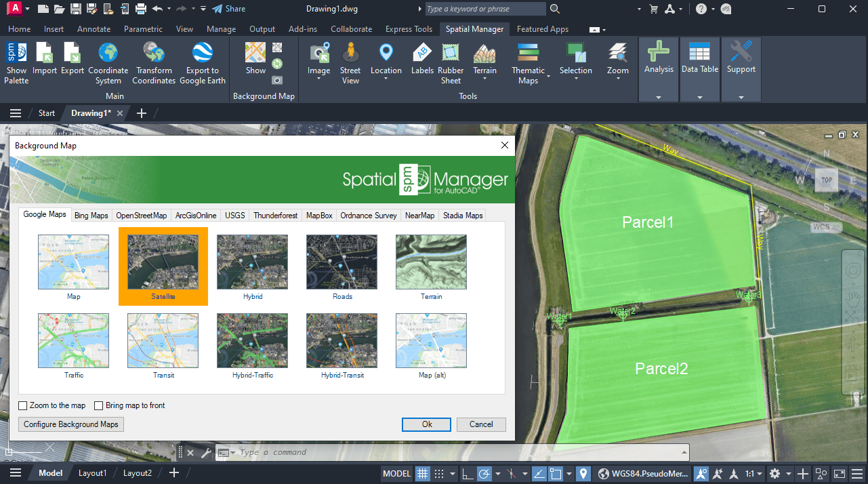Click the Save icon in quick access toolbar
The width and height of the screenshot is (868, 484).
76,9
